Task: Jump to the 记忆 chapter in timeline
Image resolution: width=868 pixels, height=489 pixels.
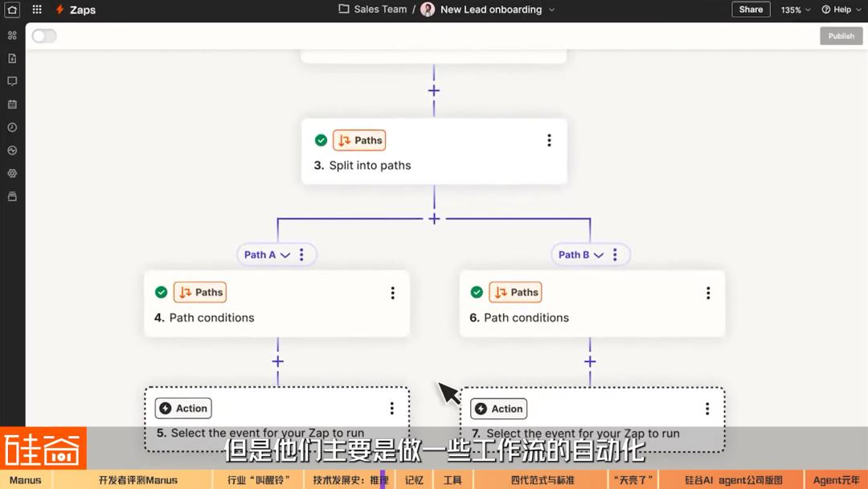Action: [x=414, y=480]
